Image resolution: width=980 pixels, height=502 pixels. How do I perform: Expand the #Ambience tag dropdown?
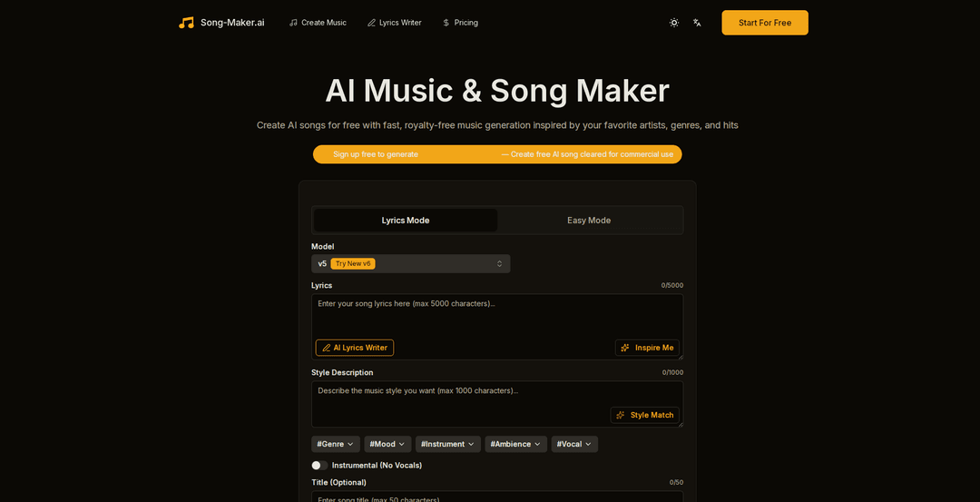click(x=516, y=445)
